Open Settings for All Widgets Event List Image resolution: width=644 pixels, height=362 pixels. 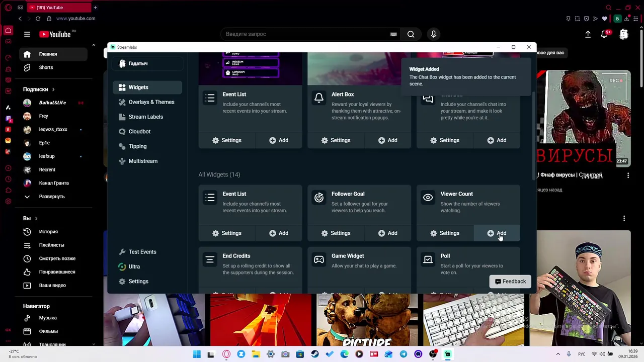(x=226, y=233)
